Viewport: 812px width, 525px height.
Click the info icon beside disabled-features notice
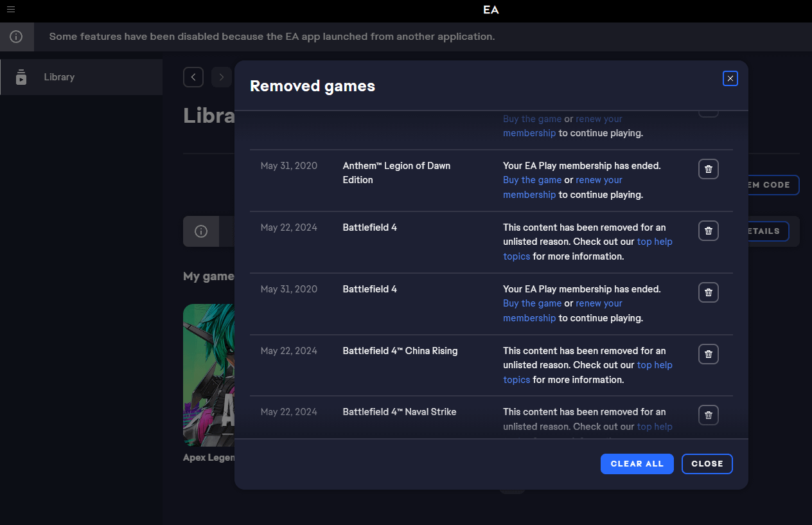17,37
